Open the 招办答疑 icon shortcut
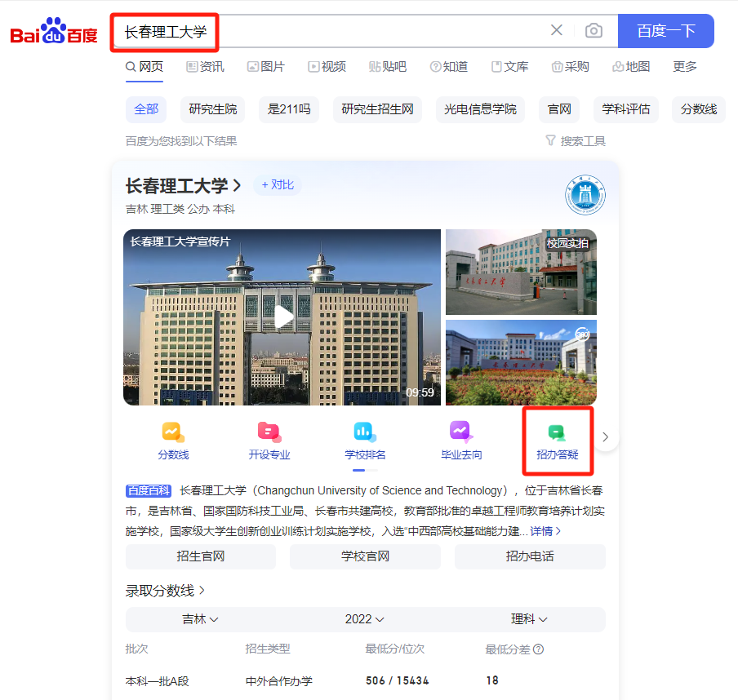Screen dimensions: 738x700 (558, 441)
